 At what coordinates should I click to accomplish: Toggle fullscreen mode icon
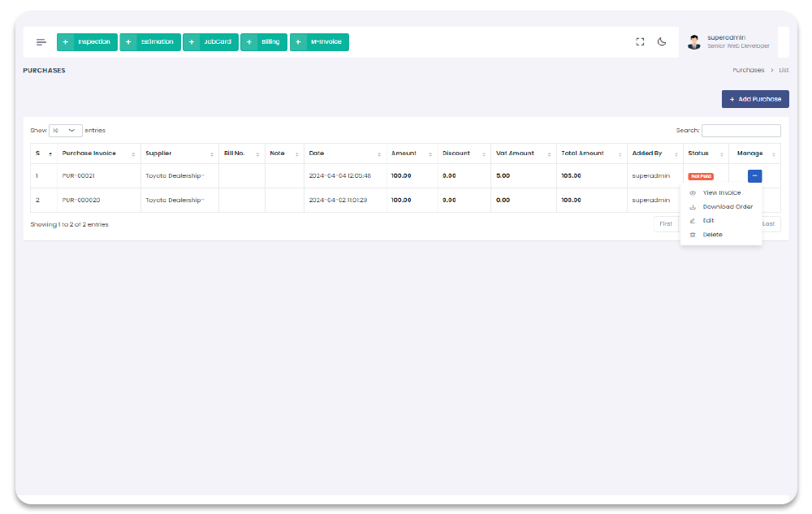pos(640,42)
